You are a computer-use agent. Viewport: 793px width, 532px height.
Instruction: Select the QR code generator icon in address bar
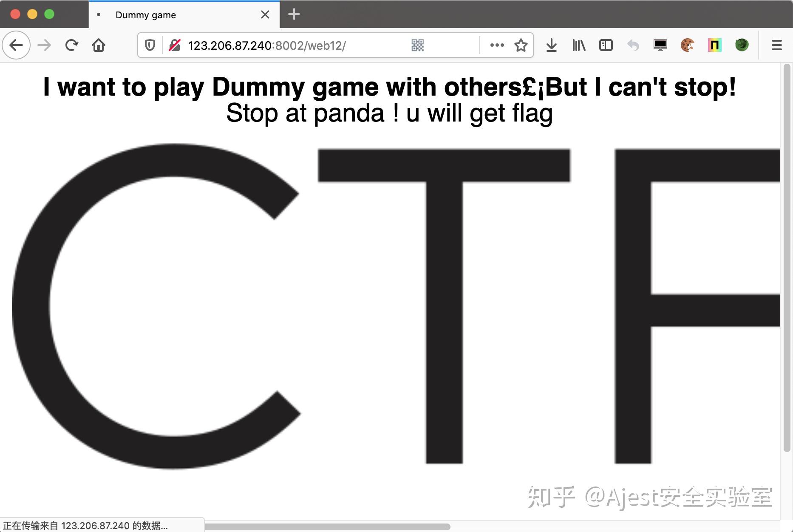417,45
